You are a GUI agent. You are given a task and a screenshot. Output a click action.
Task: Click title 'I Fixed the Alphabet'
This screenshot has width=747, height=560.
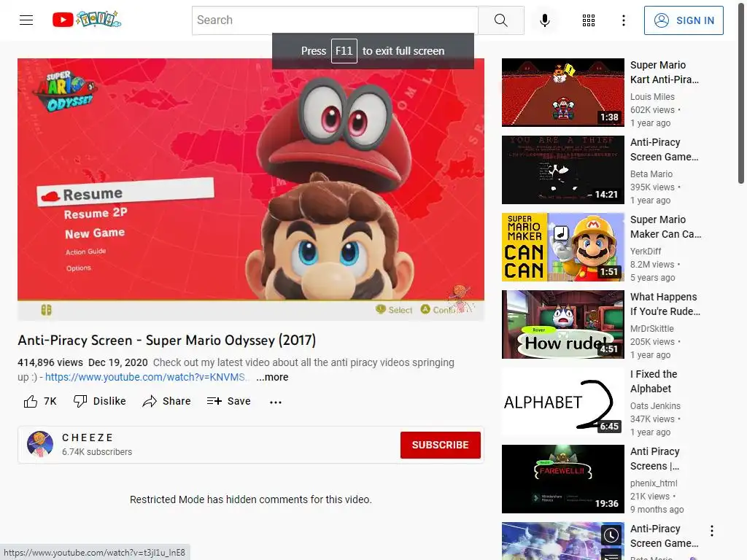654,381
